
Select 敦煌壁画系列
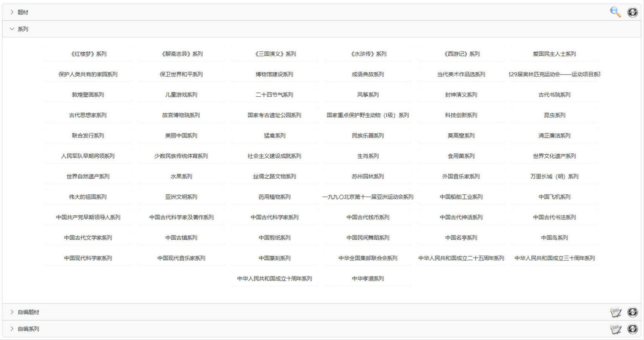(88, 95)
